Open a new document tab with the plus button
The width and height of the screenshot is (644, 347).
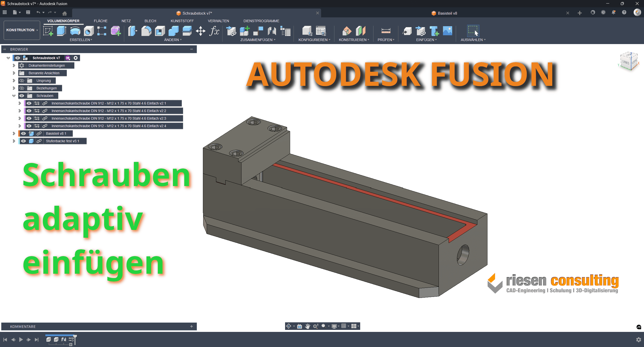[x=580, y=13]
